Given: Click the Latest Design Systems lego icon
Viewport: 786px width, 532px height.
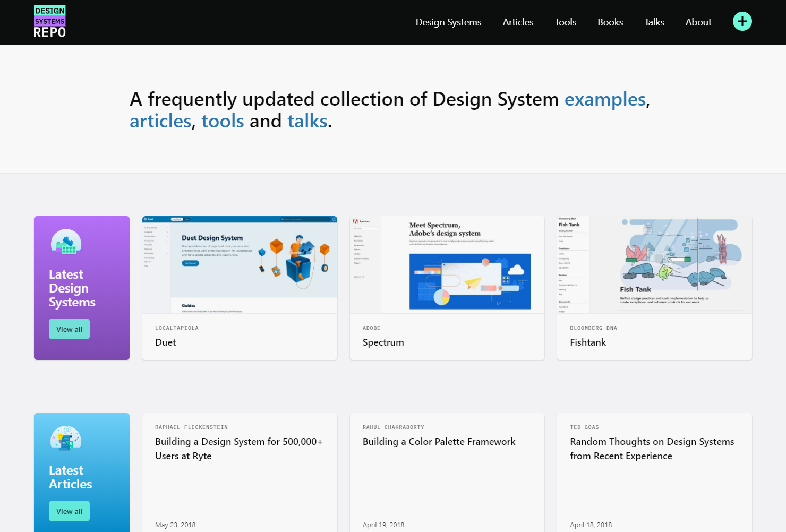Looking at the screenshot, I should coord(66,242).
